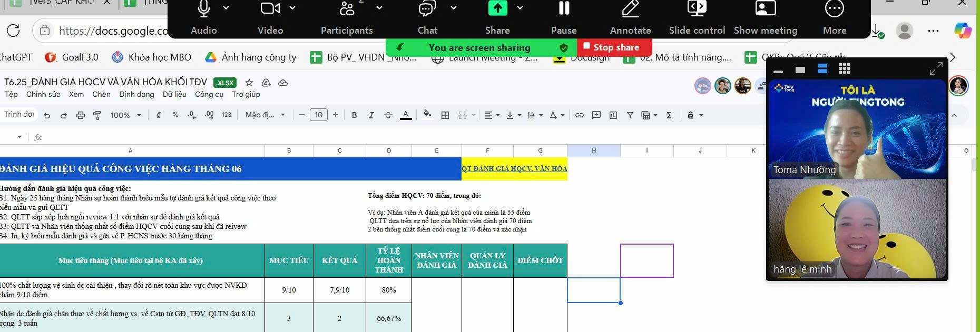Toggle bold formatting
The width and height of the screenshot is (980, 332).
pos(355,115)
